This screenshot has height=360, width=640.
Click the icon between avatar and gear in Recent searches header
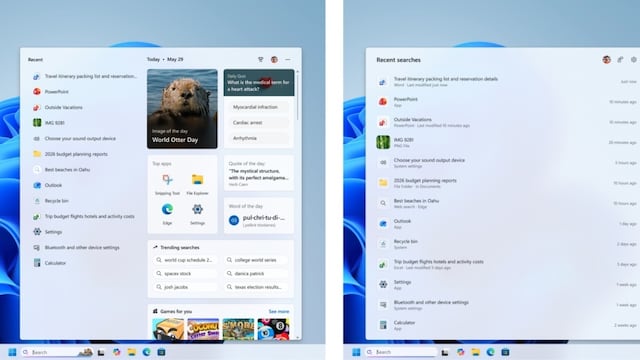click(x=620, y=60)
